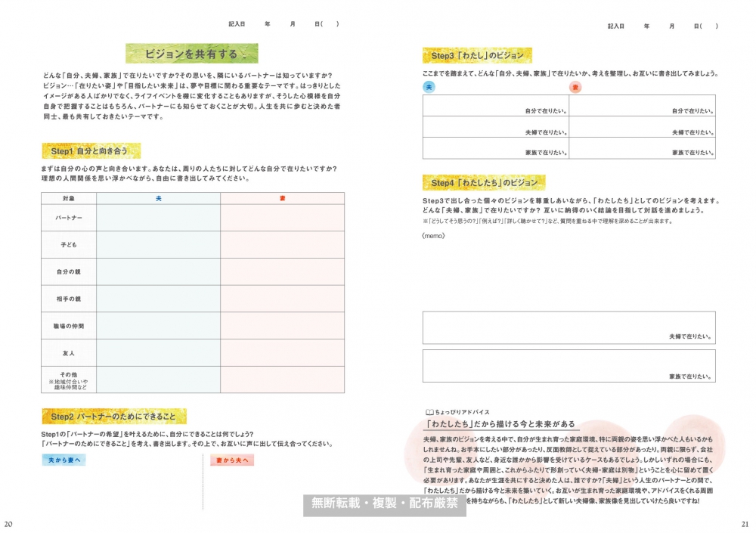756x533 pixels.
Task: Click the wife's cell in the 職場の仲間 row
Action: (x=283, y=326)
